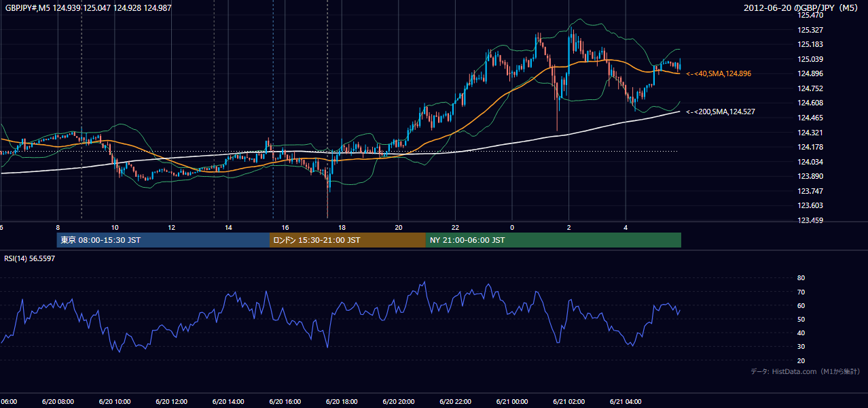Click the bottom date label 6/20 14:00

(228, 402)
